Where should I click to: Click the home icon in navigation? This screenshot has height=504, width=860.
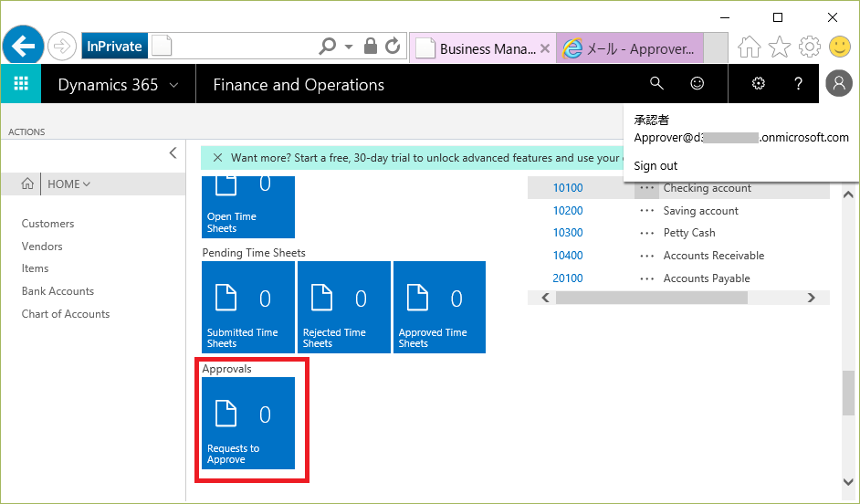coord(27,184)
